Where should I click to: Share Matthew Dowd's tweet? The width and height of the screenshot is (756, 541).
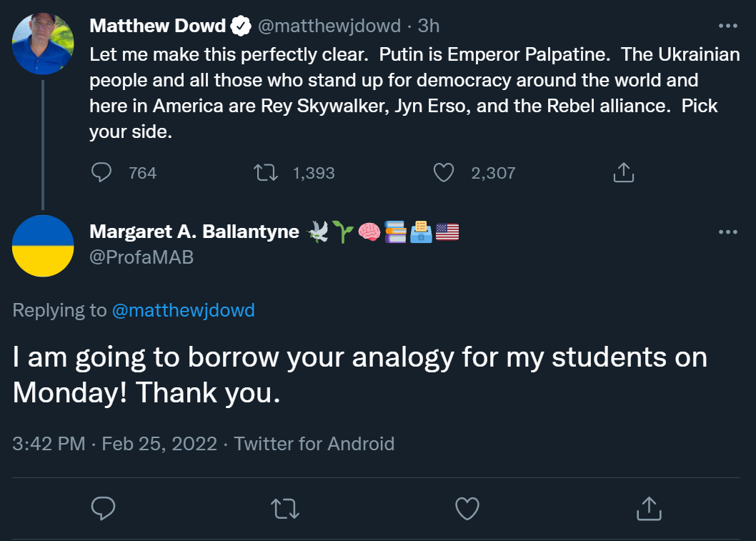tap(623, 172)
